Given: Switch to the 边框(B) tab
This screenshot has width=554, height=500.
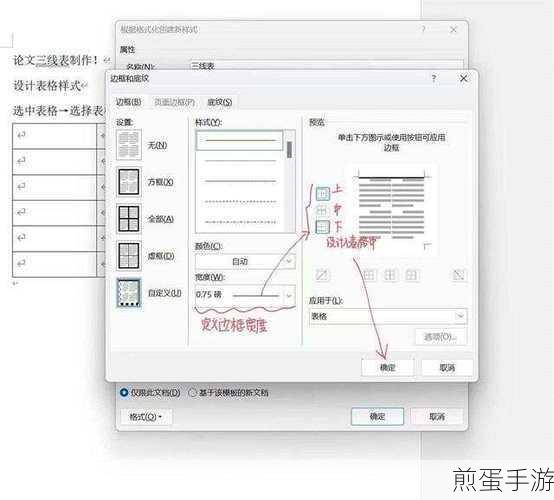Looking at the screenshot, I should click(128, 102).
